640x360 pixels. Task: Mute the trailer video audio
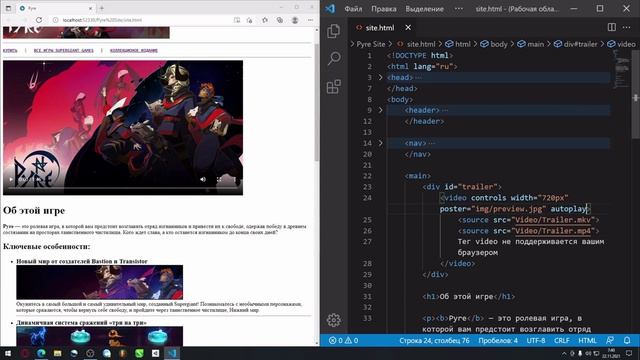[203, 179]
